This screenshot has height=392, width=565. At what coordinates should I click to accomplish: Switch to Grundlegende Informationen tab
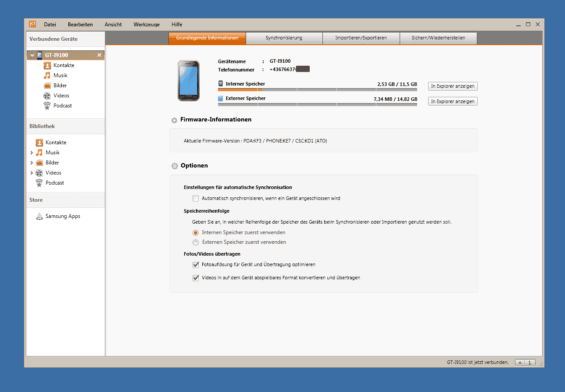click(x=207, y=38)
